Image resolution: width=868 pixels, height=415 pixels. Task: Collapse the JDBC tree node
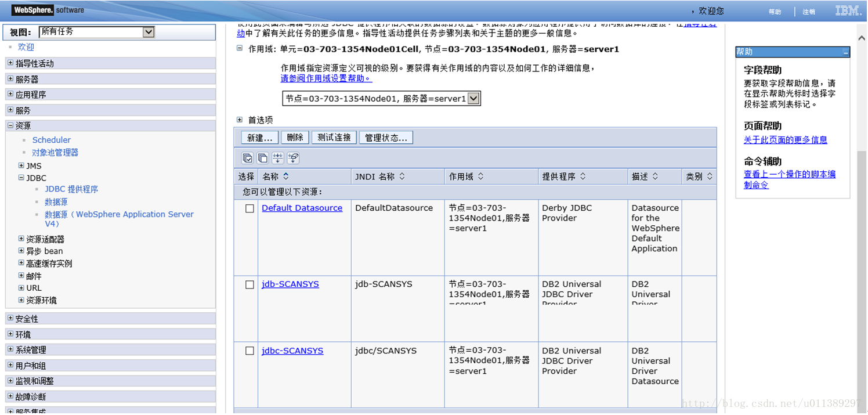21,178
